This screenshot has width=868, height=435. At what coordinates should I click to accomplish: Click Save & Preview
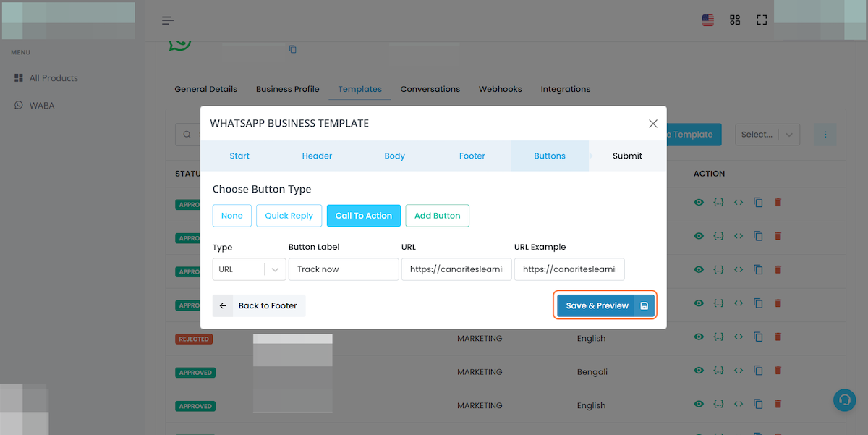coord(605,305)
